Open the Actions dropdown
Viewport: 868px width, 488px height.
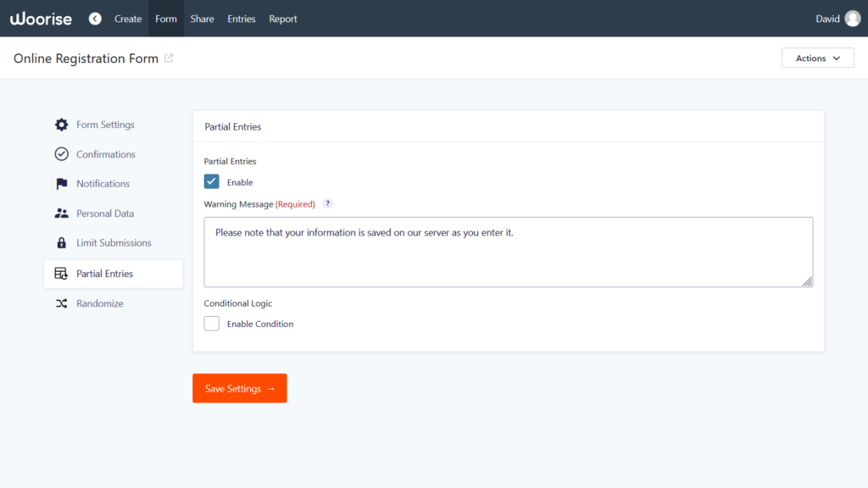(x=817, y=58)
